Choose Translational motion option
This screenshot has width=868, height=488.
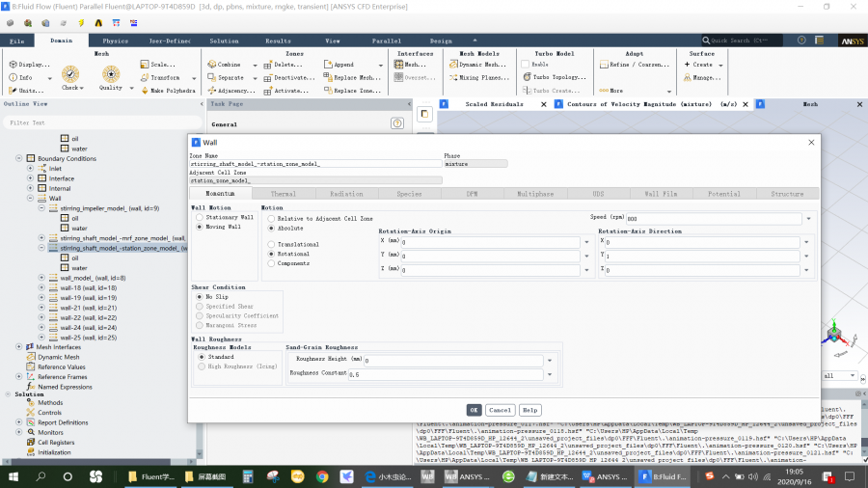point(271,244)
